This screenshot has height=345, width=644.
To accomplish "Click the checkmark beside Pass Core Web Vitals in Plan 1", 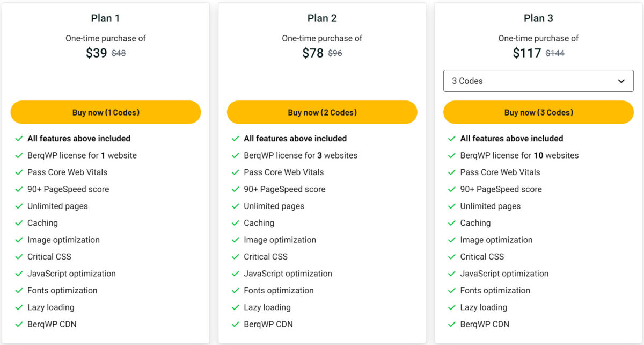I will (19, 172).
